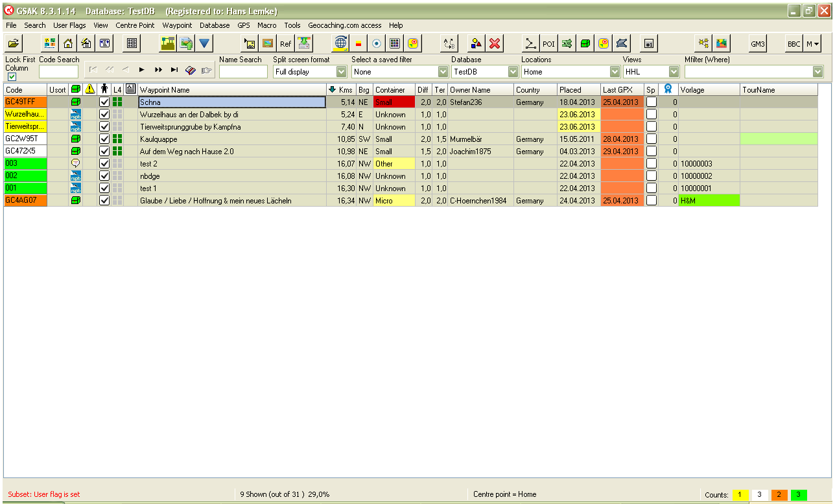The width and height of the screenshot is (835, 504).
Task: Click the fast-forward double arrow button
Action: click(158, 69)
